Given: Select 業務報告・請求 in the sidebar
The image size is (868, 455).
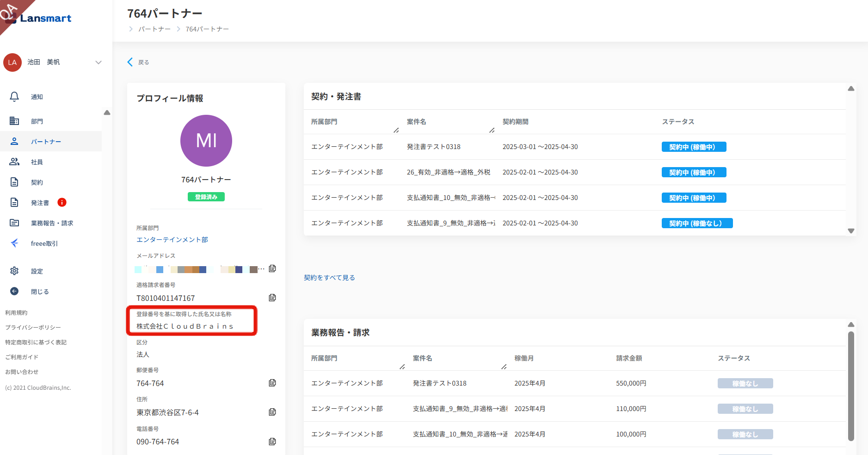Looking at the screenshot, I should pos(52,223).
